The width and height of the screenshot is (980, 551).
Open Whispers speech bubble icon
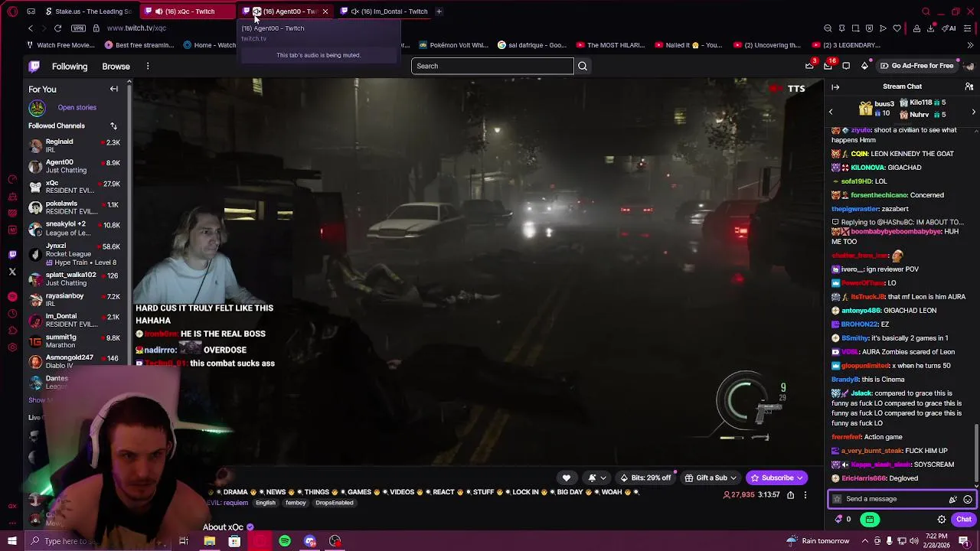pyautogui.click(x=846, y=66)
